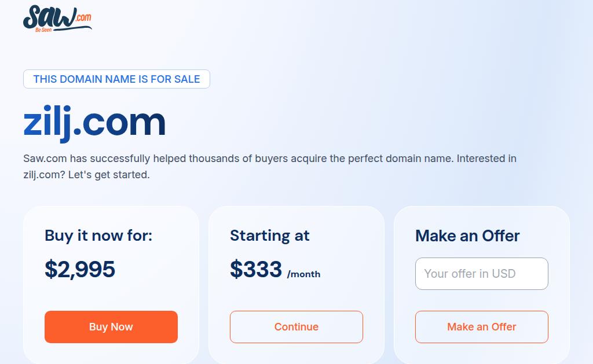Click the Make an Offer card heading
This screenshot has height=364, width=593.
[x=467, y=236]
